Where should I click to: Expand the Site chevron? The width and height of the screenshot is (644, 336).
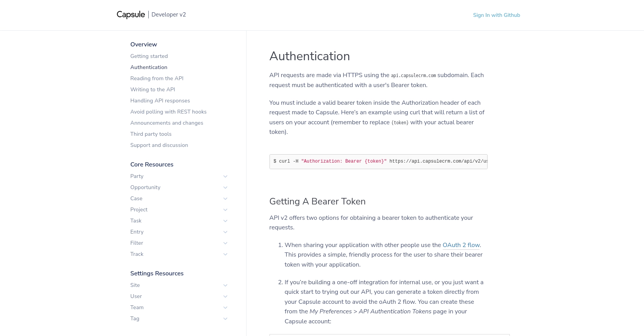click(x=225, y=285)
